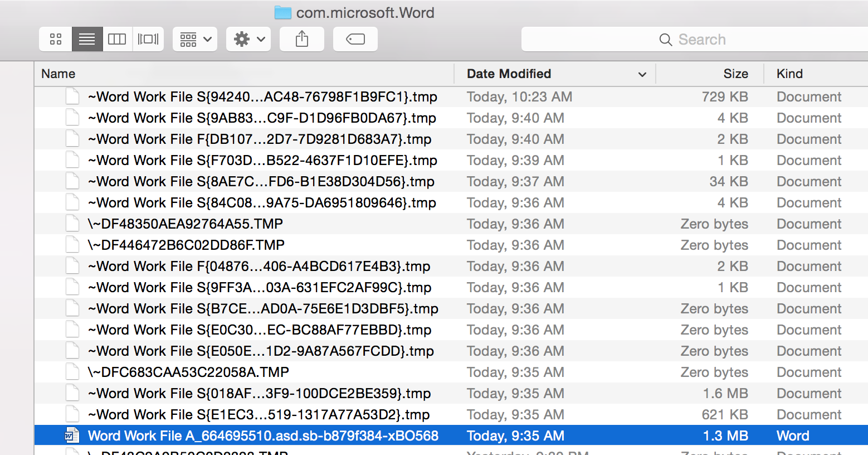The height and width of the screenshot is (455, 868).
Task: Select file S{E050E…1D2-9A87A567FCDD}.tmp
Action: coord(261,351)
